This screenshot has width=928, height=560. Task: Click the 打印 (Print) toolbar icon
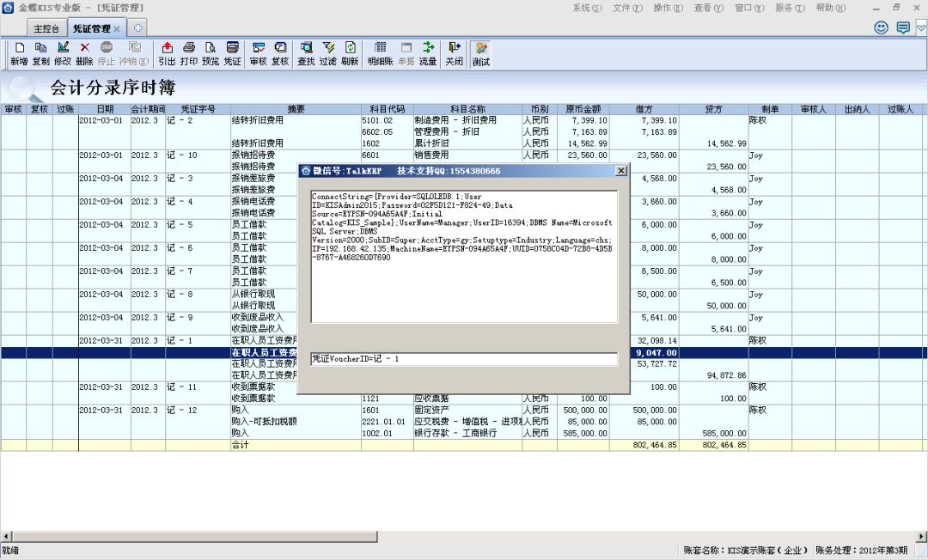(189, 53)
